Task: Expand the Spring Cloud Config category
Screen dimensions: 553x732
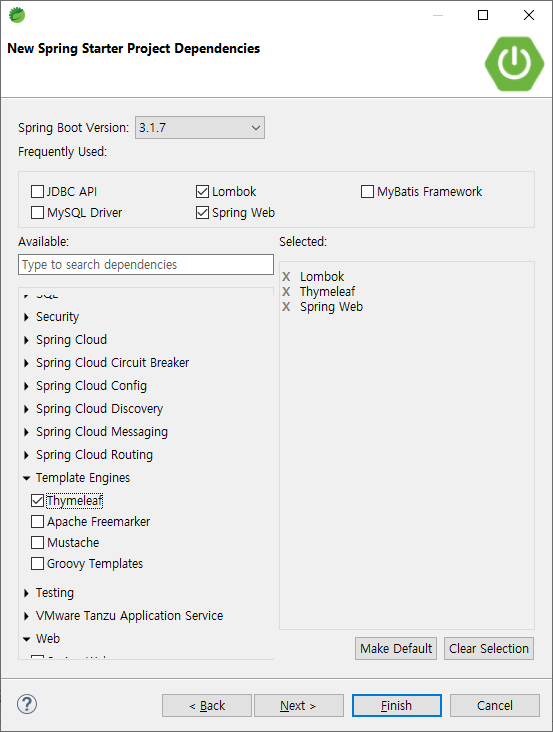Action: 26,386
